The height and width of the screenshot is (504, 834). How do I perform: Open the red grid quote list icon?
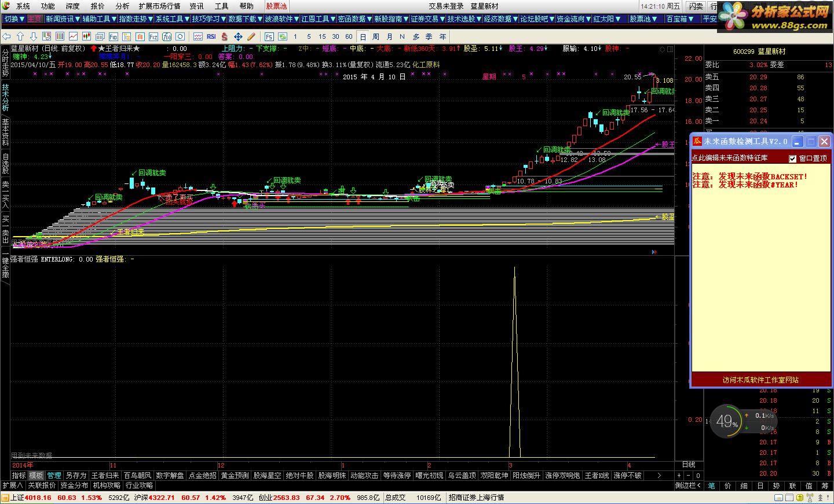coord(60,36)
